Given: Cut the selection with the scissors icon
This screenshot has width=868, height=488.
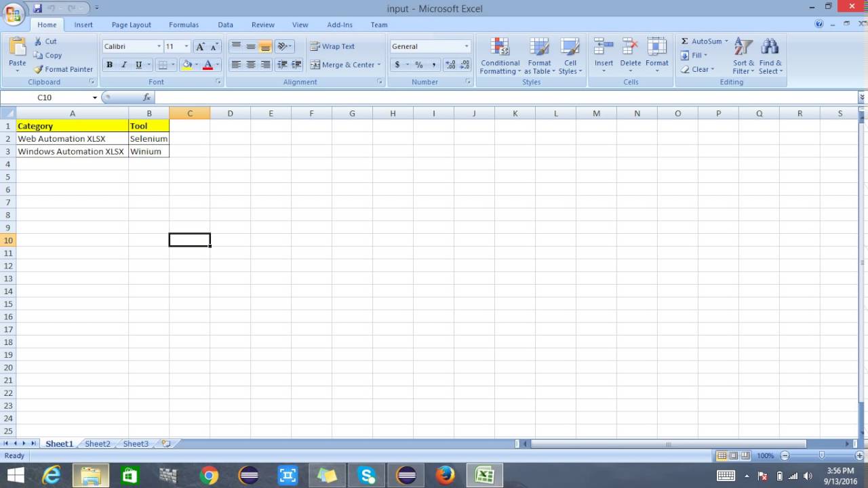Looking at the screenshot, I should (x=38, y=41).
